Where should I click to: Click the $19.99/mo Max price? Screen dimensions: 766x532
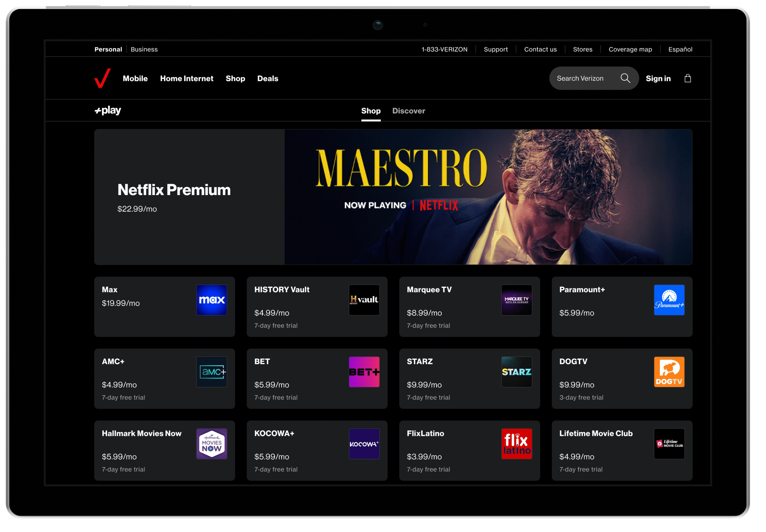tap(121, 303)
